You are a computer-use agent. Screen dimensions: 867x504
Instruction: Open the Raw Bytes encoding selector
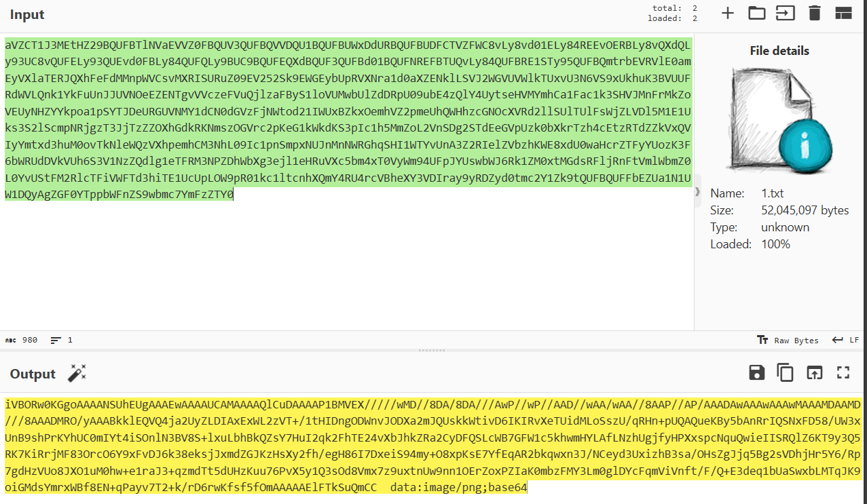coord(788,341)
